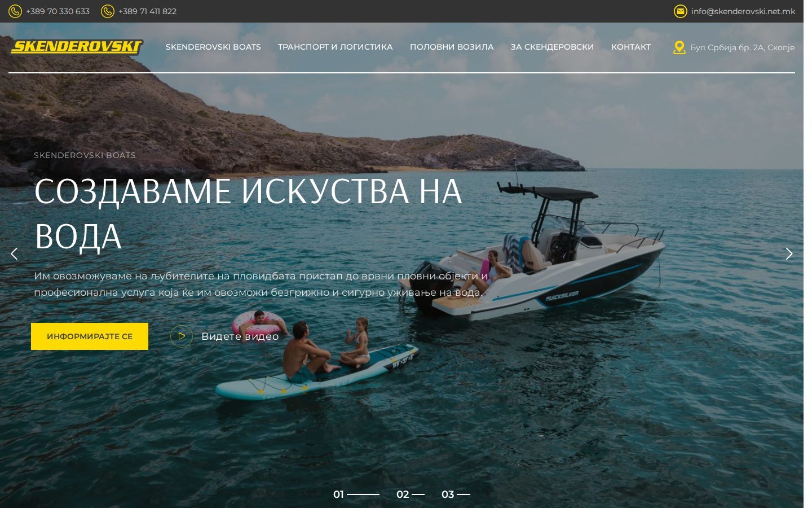Select slide indicator 01
Screen dimensions: 812x508
click(x=356, y=494)
